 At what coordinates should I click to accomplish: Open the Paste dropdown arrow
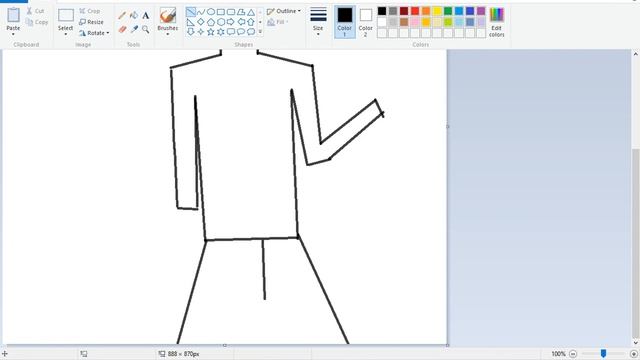pyautogui.click(x=13, y=34)
